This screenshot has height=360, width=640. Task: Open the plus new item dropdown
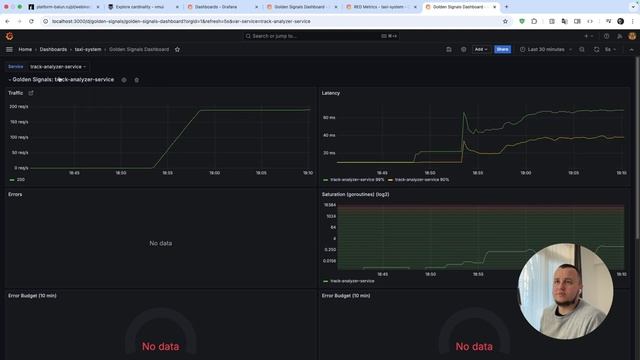tap(588, 36)
